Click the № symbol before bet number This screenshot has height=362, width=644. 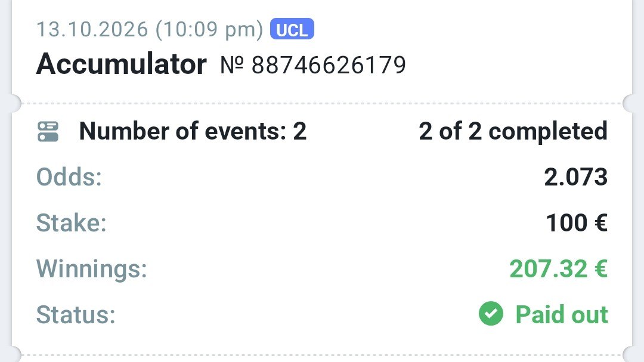tap(231, 65)
